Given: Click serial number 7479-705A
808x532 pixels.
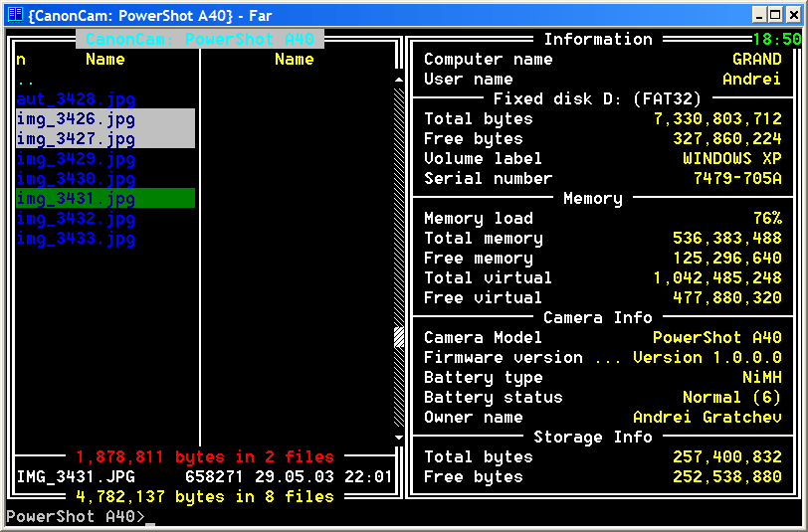Looking at the screenshot, I should tap(737, 179).
